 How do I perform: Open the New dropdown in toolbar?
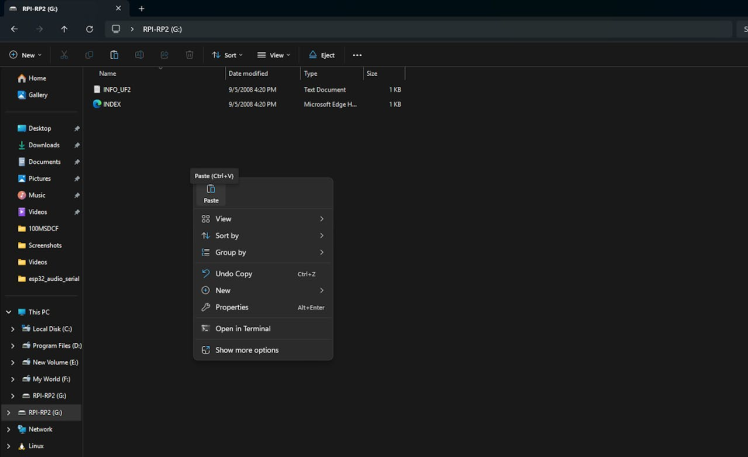click(x=26, y=55)
